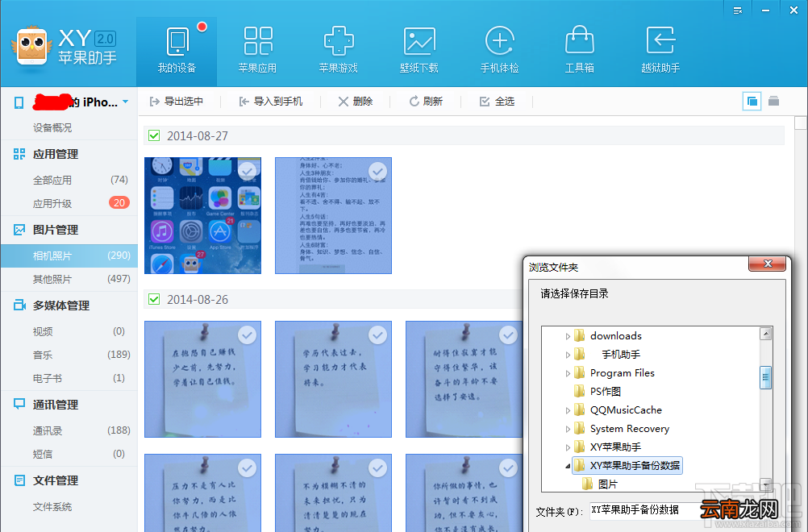
Task: Expand the Program Files folder node
Action: click(568, 373)
